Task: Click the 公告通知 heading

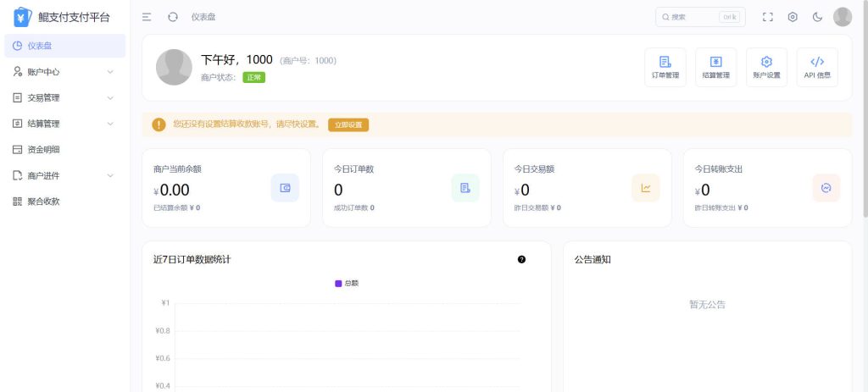Action: pos(593,259)
